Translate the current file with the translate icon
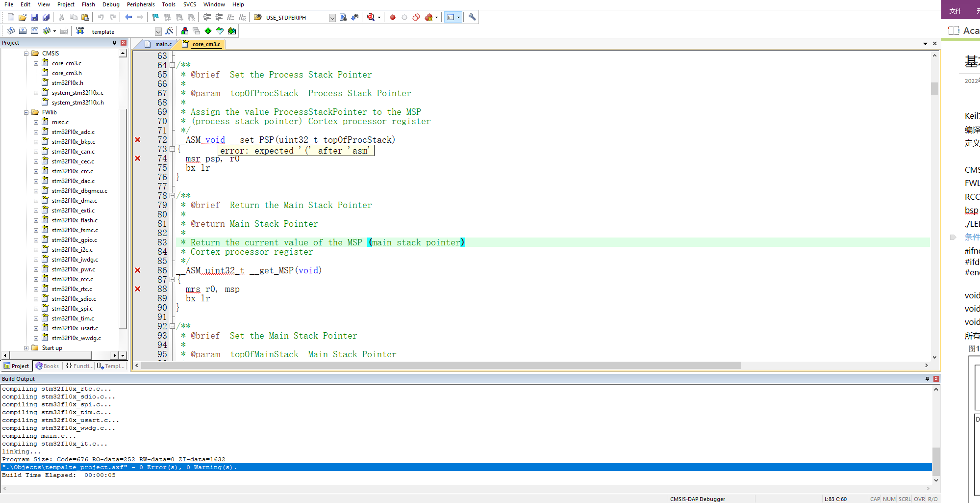The width and height of the screenshot is (980, 503). pyautogui.click(x=11, y=31)
